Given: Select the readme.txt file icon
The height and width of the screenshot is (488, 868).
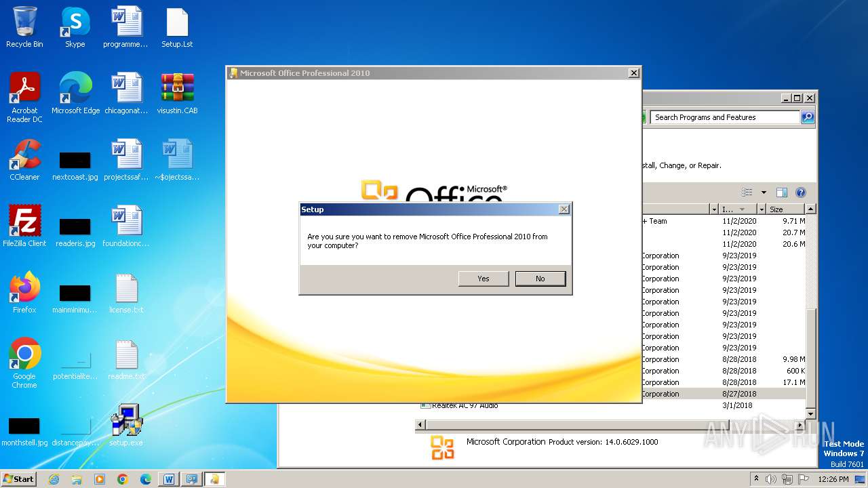Looking at the screenshot, I should pyautogui.click(x=126, y=359).
